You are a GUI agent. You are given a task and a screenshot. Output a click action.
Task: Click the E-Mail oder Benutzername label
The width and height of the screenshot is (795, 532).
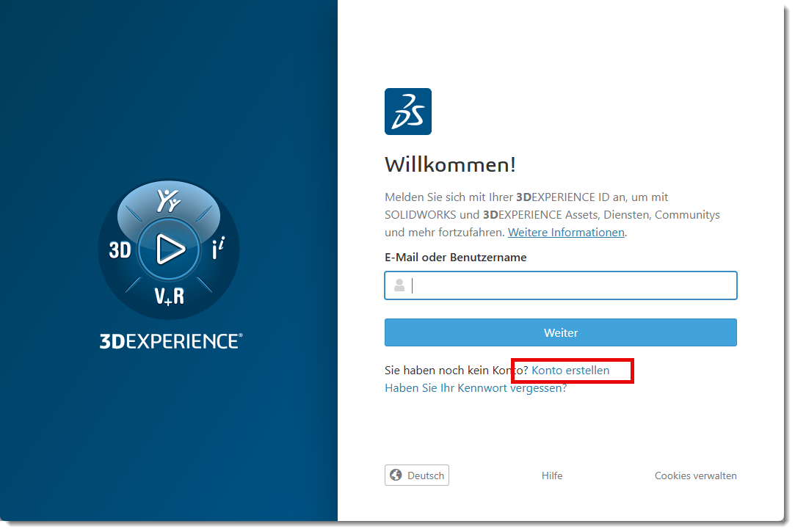point(455,258)
